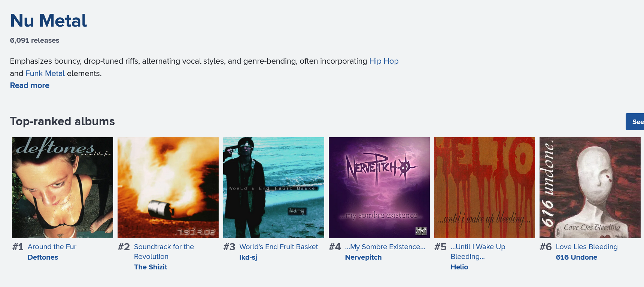Screen dimensions: 644x287
Task: Open the Around the Fur title link
Action: click(x=52, y=247)
